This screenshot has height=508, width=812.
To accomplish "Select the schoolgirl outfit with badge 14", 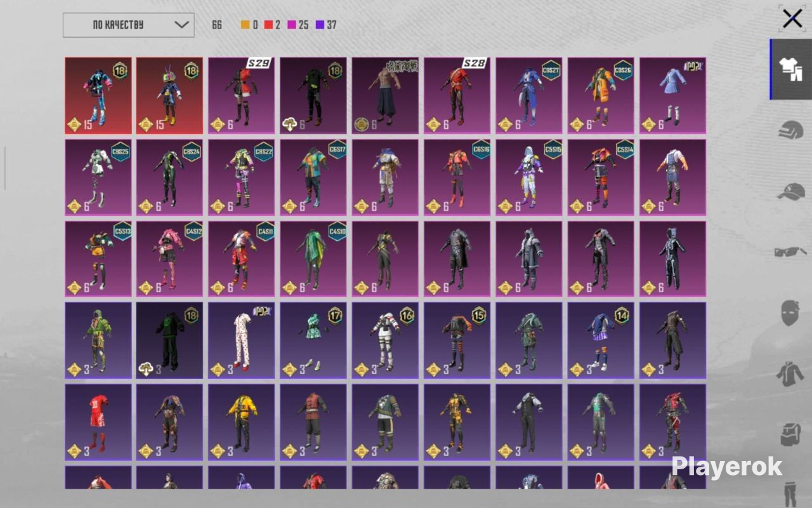I will click(601, 340).
